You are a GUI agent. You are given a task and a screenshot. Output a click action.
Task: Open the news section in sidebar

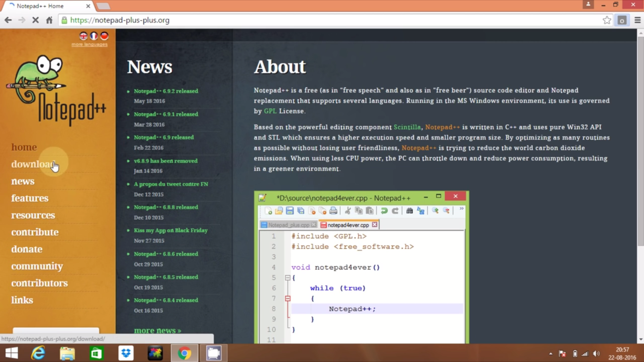23,181
